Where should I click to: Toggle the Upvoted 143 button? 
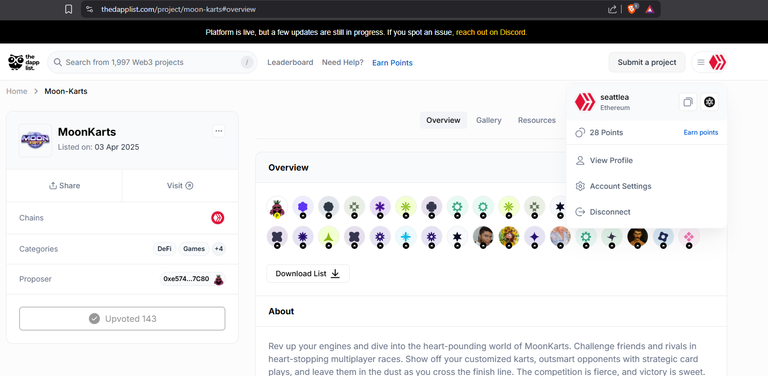122,319
